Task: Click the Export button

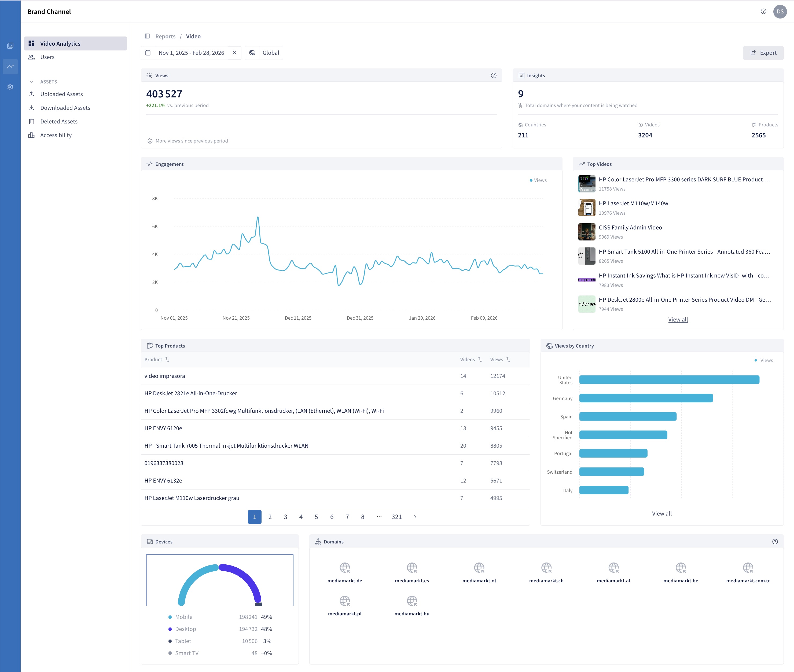Action: pos(763,53)
